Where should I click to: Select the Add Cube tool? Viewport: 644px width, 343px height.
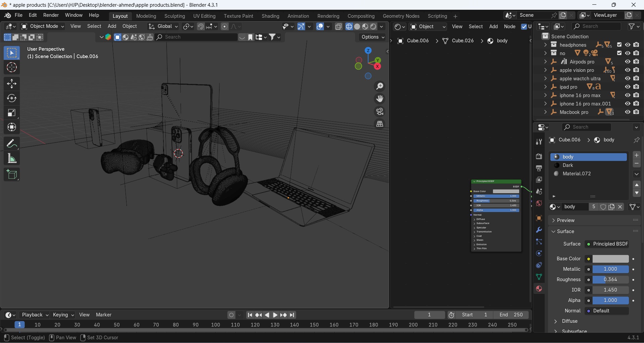click(x=12, y=175)
